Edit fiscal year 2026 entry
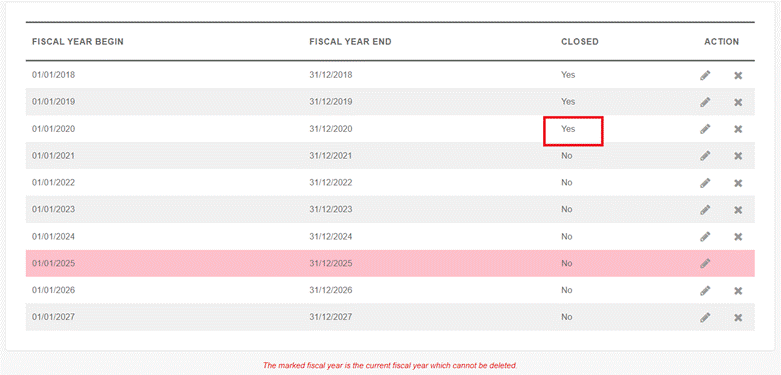The height and width of the screenshot is (375, 781). [705, 290]
